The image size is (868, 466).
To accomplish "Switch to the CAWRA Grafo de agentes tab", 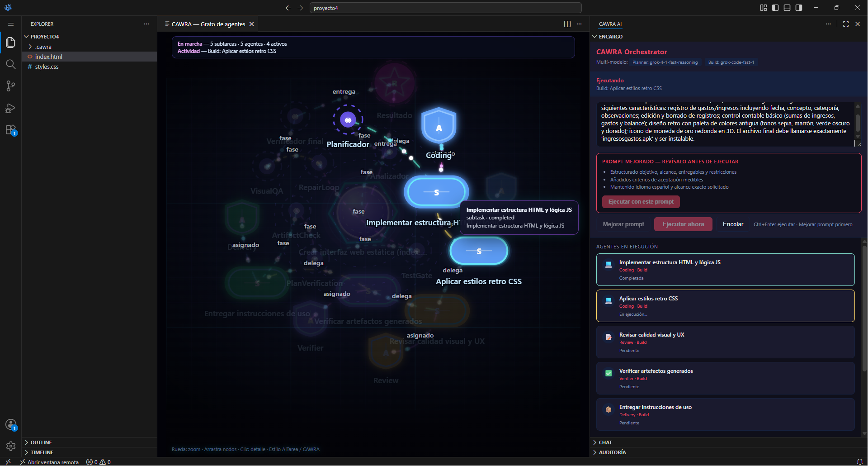I will point(208,24).
